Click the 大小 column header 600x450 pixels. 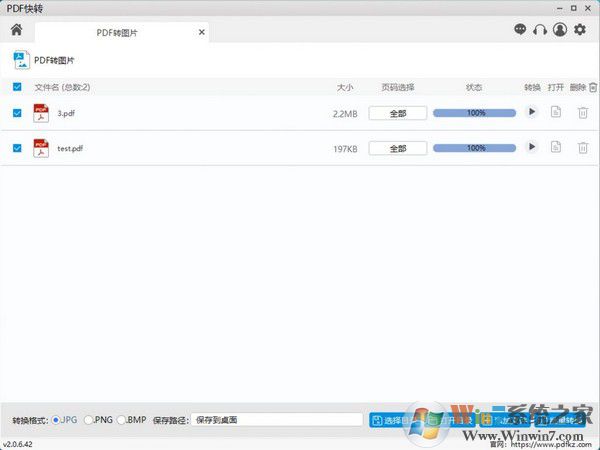point(345,88)
